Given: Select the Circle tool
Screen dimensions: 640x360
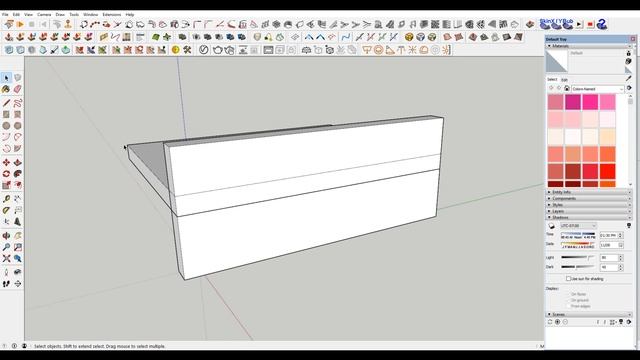Looking at the screenshot, I should pos(6,126).
